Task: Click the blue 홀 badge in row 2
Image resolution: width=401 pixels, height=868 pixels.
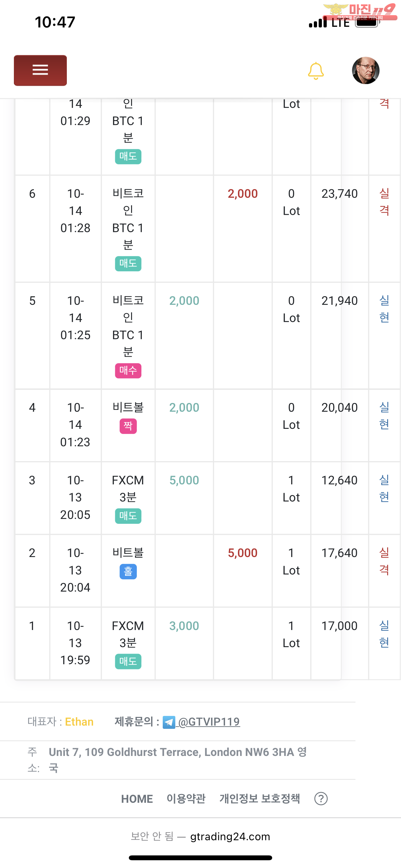Action: (x=128, y=572)
